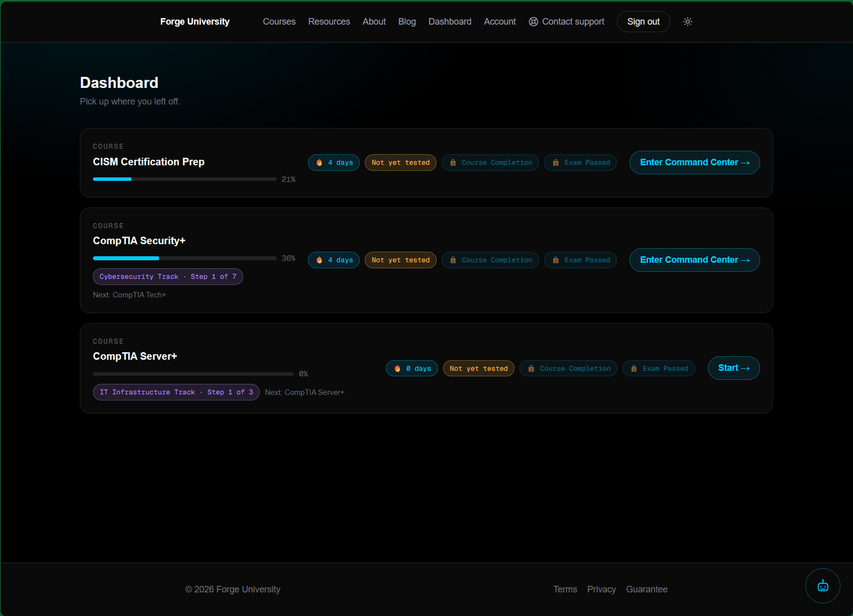Click the CISM Not yet tested badge
Image resolution: width=853 pixels, height=616 pixels.
click(400, 162)
